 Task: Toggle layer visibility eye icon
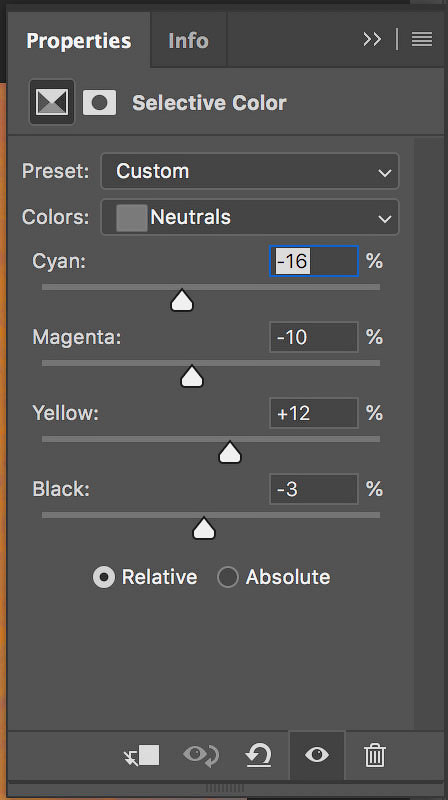pyautogui.click(x=317, y=755)
